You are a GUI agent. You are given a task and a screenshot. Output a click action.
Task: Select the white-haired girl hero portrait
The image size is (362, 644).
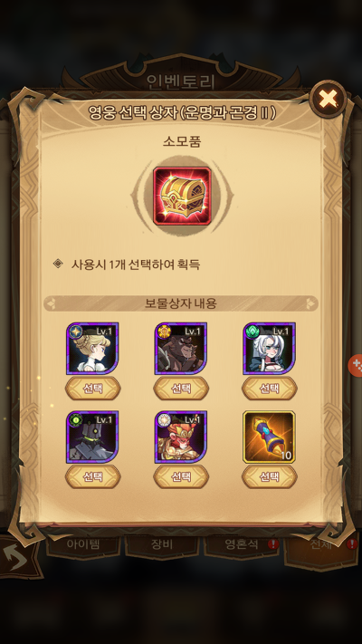270,349
